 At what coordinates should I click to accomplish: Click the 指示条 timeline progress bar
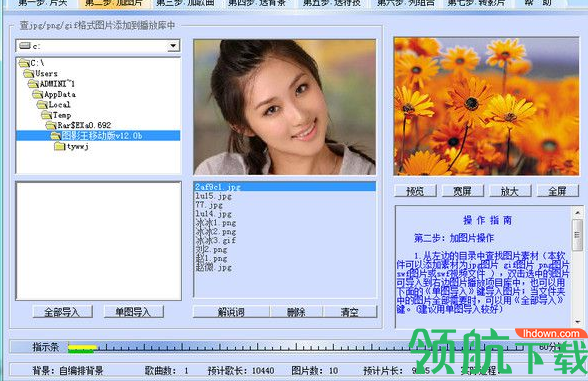296,347
